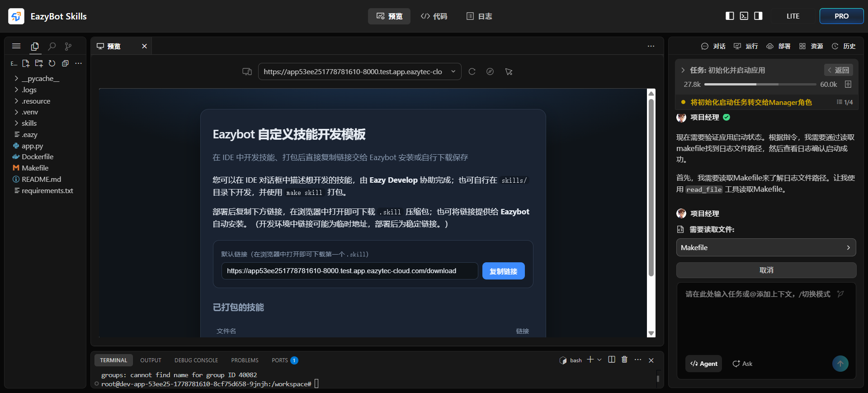
Task: Select the TERMINAL panel tab
Action: pyautogui.click(x=113, y=360)
